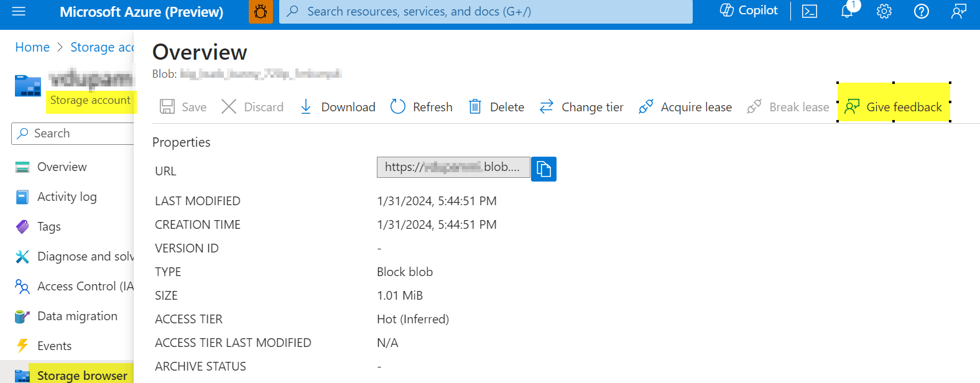Open Tags in the sidebar

[x=49, y=226]
